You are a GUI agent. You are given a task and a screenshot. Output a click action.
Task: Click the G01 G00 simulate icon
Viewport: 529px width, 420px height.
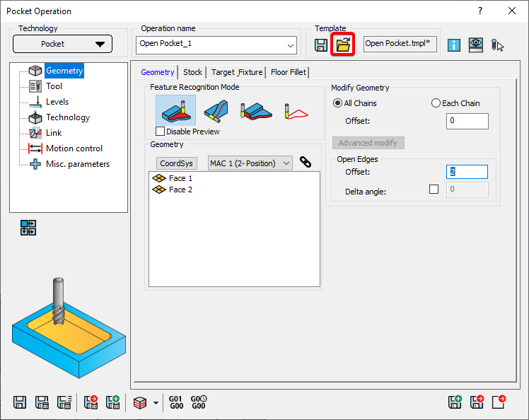(x=175, y=402)
